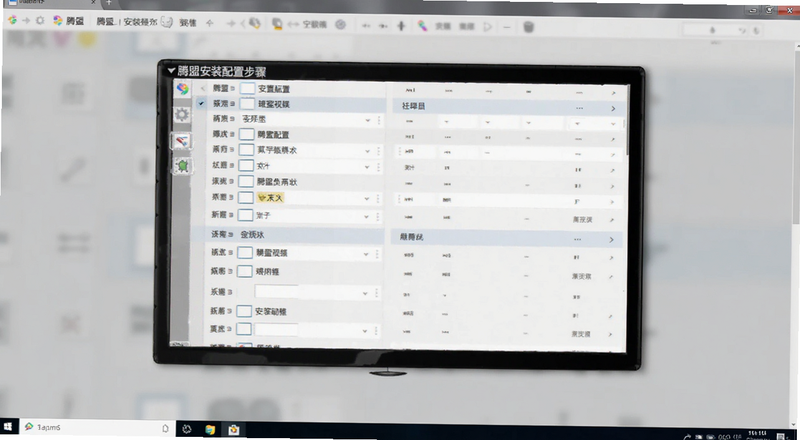Click the three-dot menu in second blue section header

(x=577, y=239)
